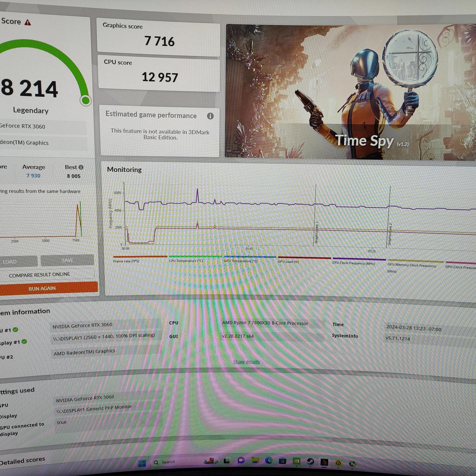
Task: Open the yellow checkmark app in taskbar
Action: 338,463
